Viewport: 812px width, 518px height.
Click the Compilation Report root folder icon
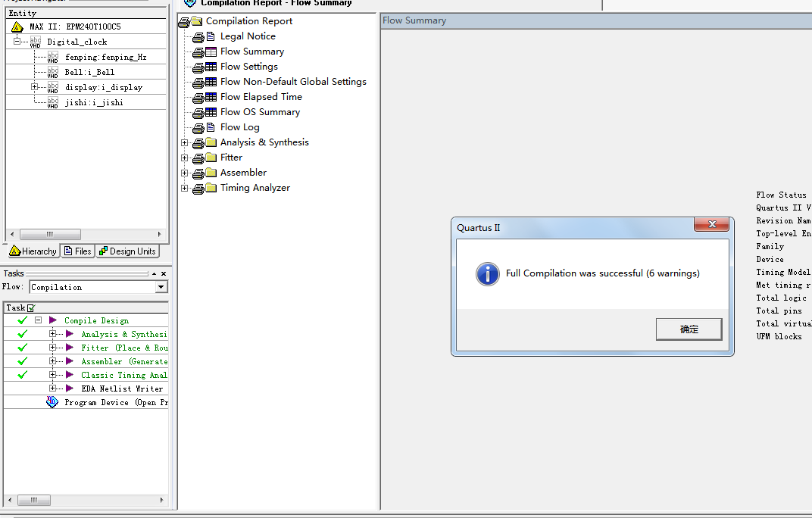(x=196, y=21)
